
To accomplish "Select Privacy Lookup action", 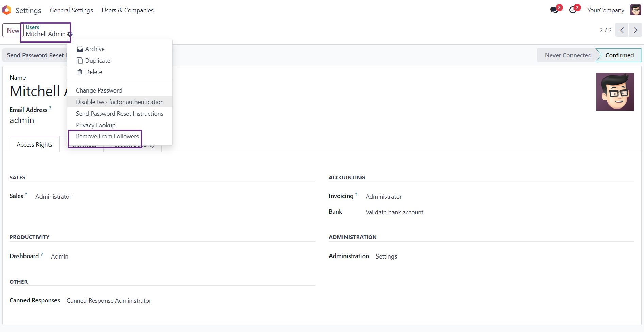I will [x=120, y=125].
